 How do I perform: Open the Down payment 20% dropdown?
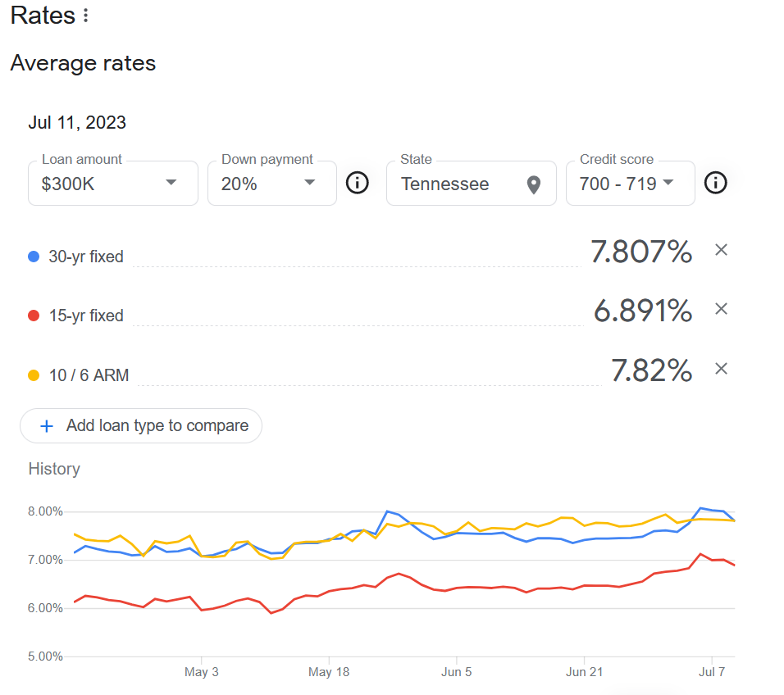[x=272, y=183]
